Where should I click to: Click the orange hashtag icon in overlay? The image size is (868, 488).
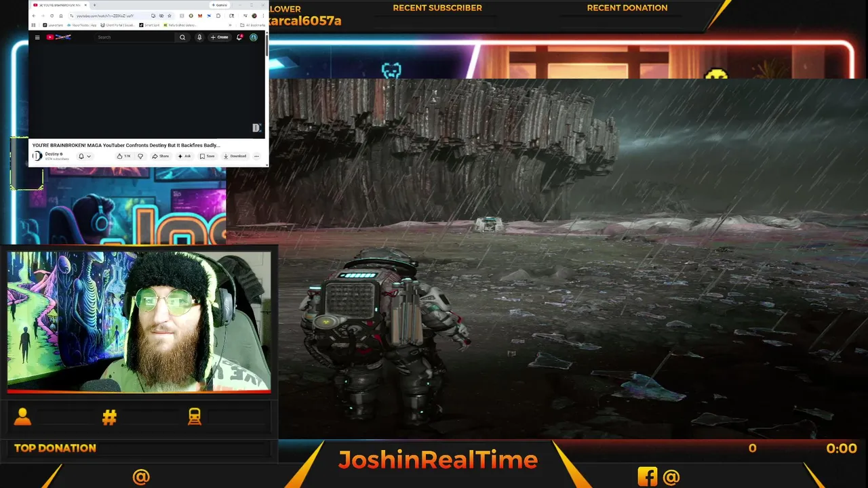point(109,418)
